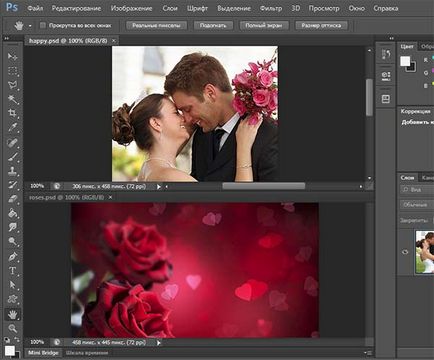The width and height of the screenshot is (434, 360).
Task: Select the Brush tool
Action: coord(12,157)
